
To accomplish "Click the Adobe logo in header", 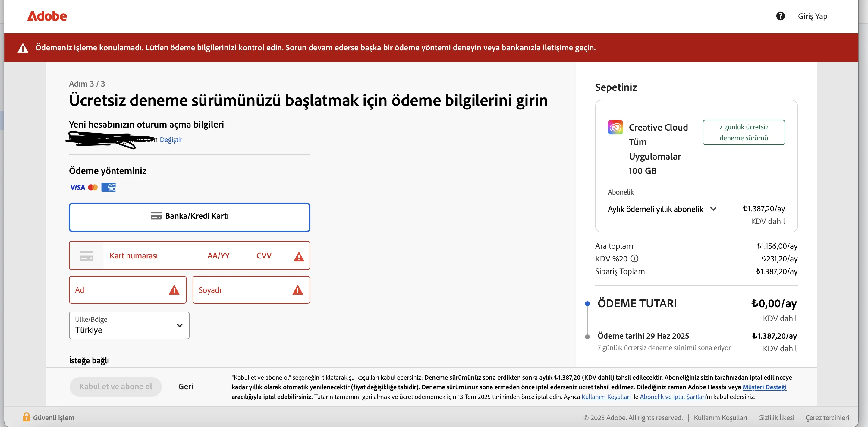I will [47, 16].
